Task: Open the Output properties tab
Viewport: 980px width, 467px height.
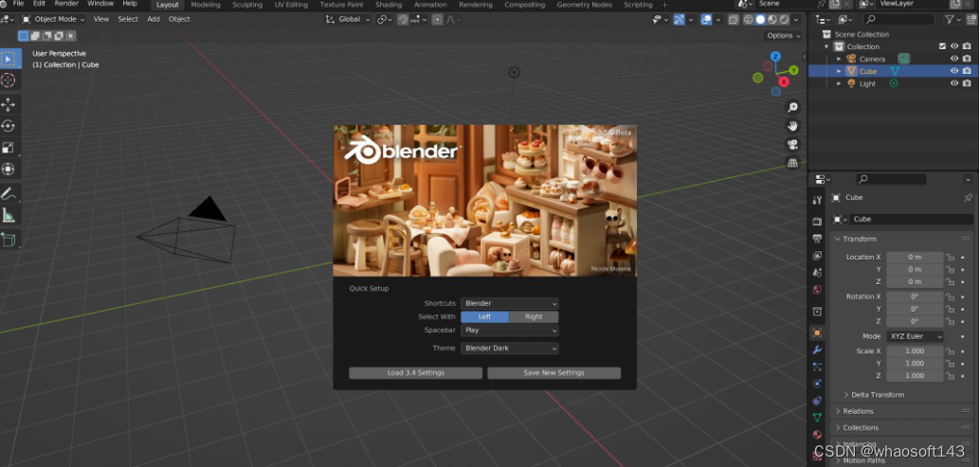Action: tap(817, 239)
